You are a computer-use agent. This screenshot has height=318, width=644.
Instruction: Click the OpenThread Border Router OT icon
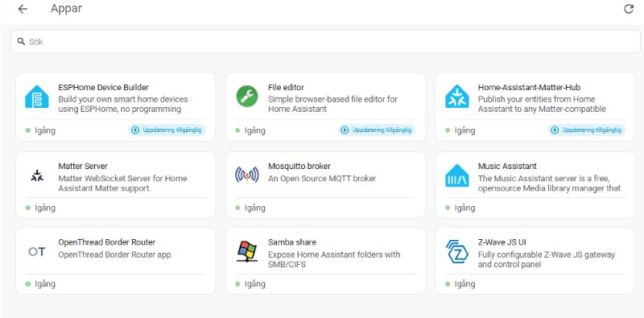37,251
